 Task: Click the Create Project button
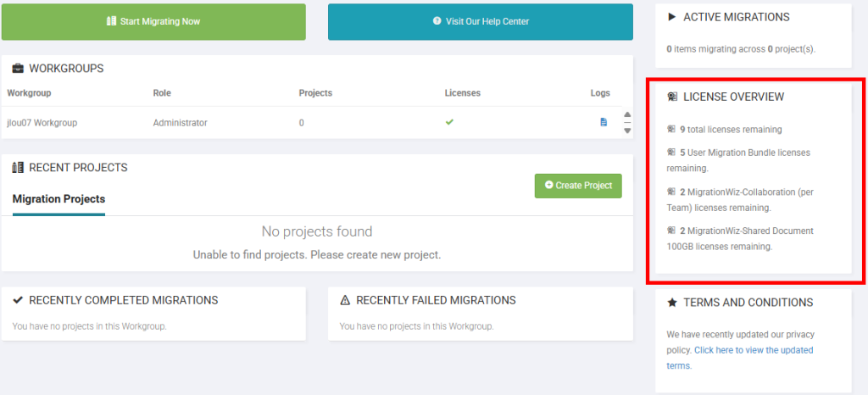click(x=578, y=186)
